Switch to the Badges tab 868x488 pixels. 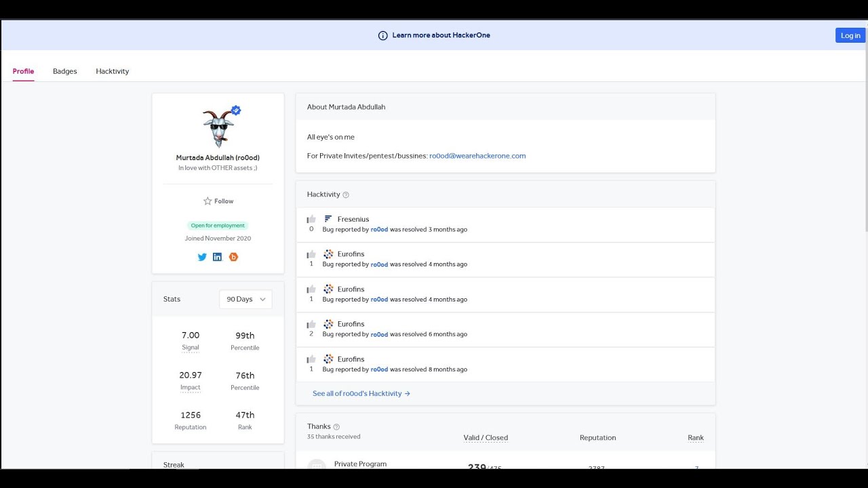pos(65,71)
